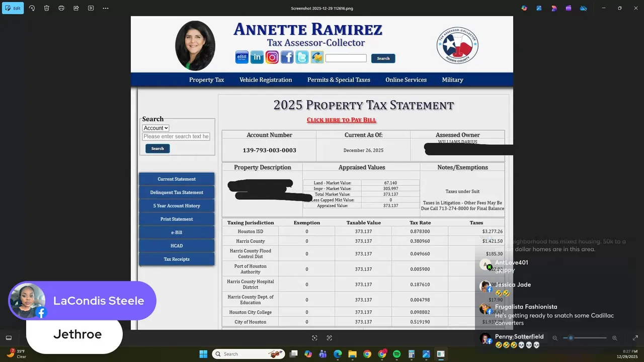This screenshot has width=644, height=362.
Task: Click the HCAD sidebar button
Action: click(177, 246)
